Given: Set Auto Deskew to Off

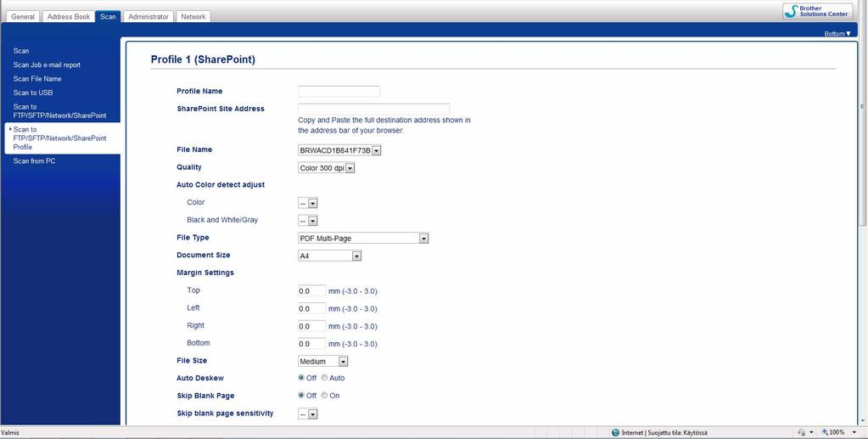Looking at the screenshot, I should pos(301,378).
